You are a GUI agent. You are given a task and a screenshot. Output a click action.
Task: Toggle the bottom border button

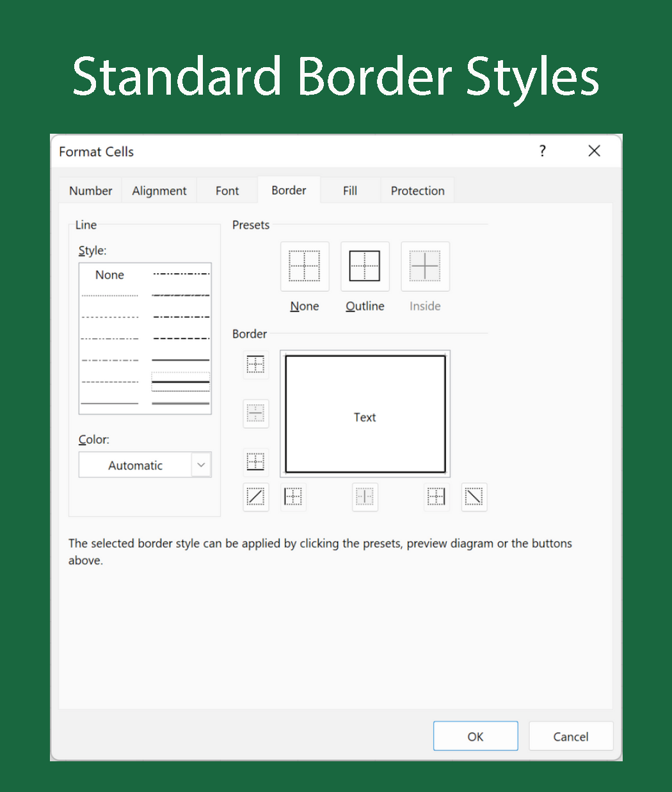coord(255,461)
